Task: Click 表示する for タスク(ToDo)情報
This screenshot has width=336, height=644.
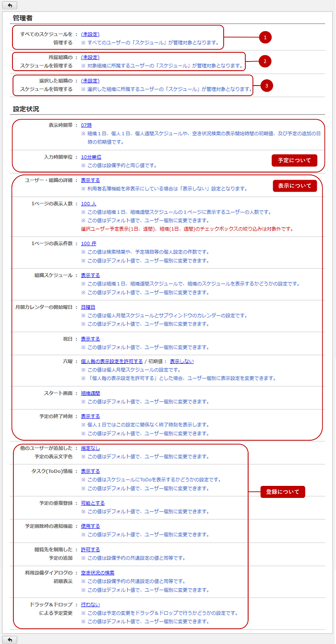Action: click(90, 471)
